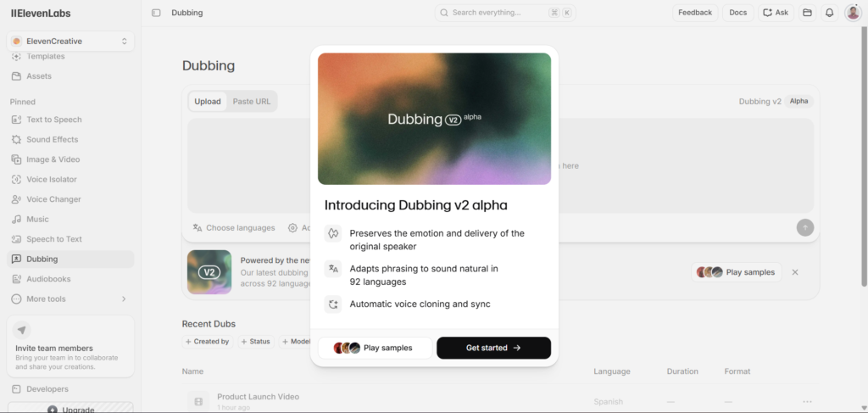Open the Product Launch Video dub

click(258, 397)
